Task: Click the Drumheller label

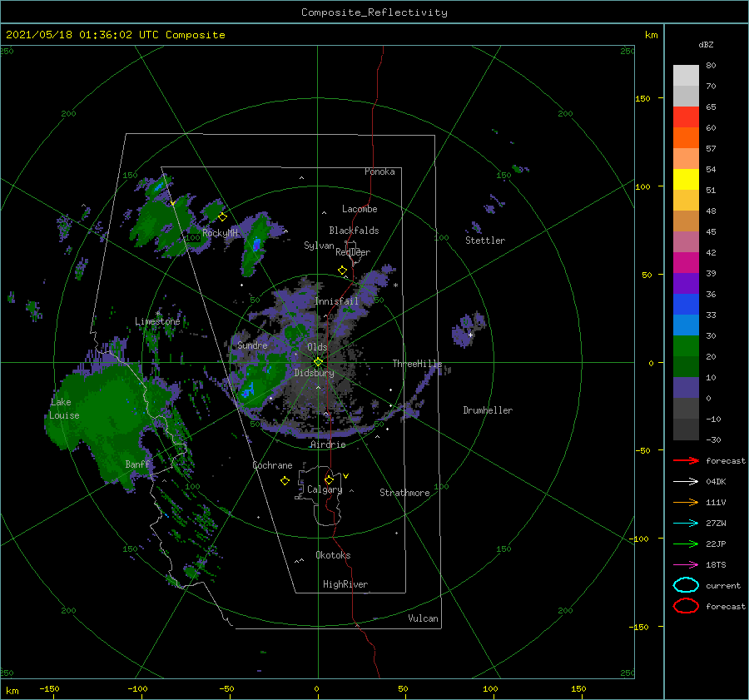Action: [488, 410]
